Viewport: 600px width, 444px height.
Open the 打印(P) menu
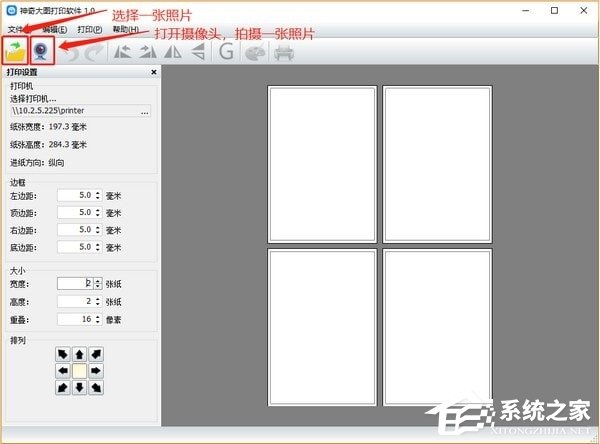[x=90, y=29]
